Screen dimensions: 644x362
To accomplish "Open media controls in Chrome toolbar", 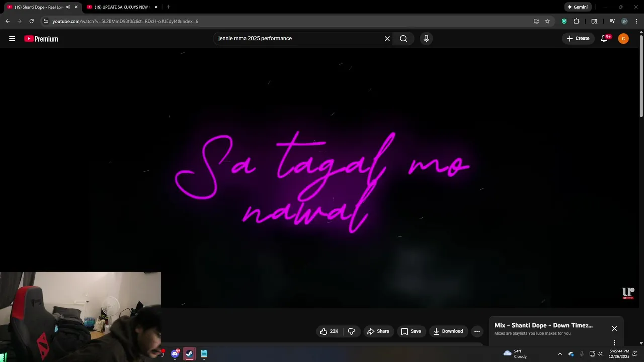I will (x=612, y=21).
